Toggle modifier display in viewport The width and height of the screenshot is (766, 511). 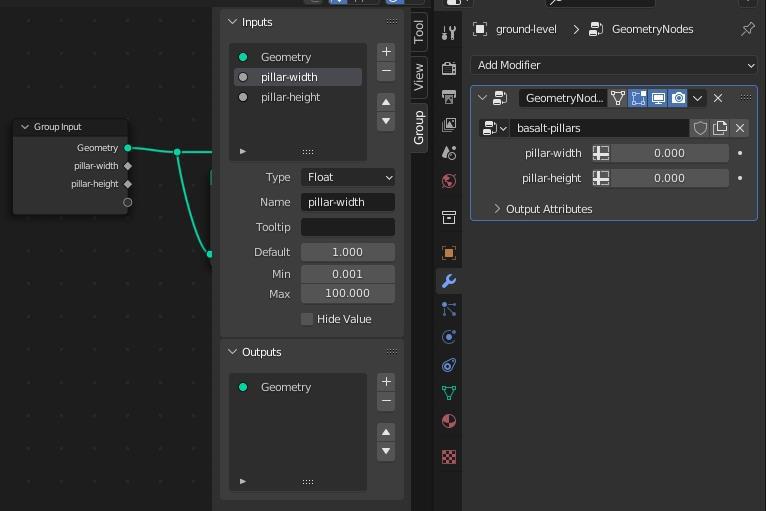[x=658, y=98]
